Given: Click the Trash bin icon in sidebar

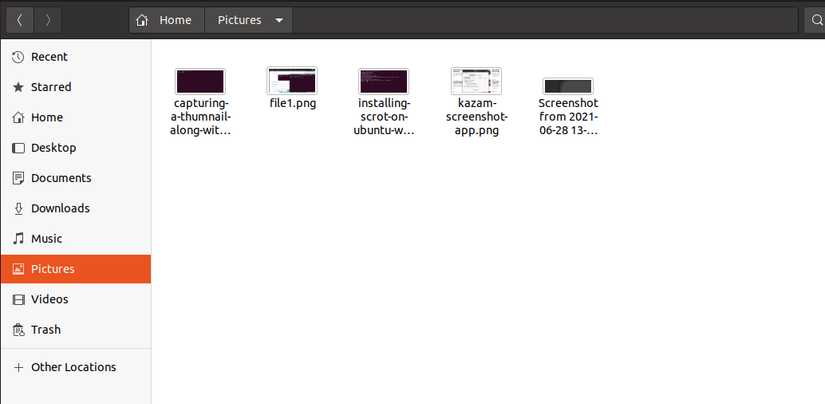Looking at the screenshot, I should click(x=18, y=330).
